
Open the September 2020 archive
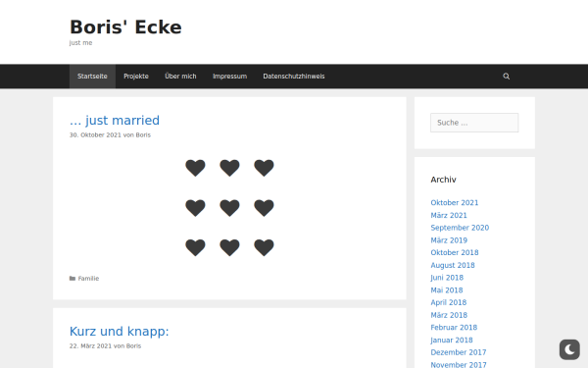(460, 228)
